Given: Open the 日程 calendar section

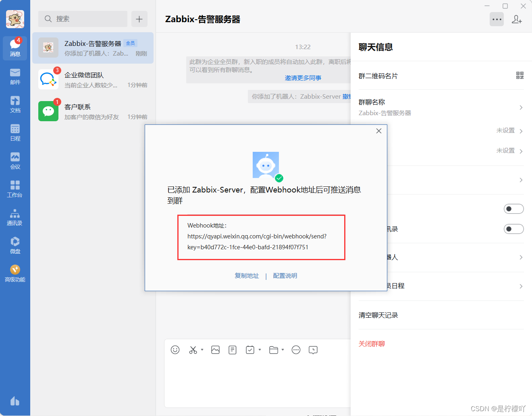Looking at the screenshot, I should point(15,133).
